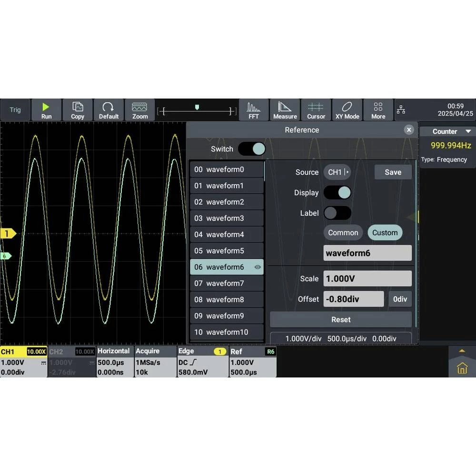476x476 pixels.
Task: Open the Measure tool
Action: point(285,110)
